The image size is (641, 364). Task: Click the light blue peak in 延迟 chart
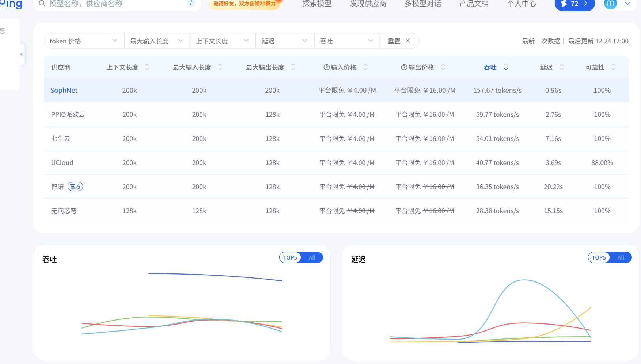click(x=524, y=280)
